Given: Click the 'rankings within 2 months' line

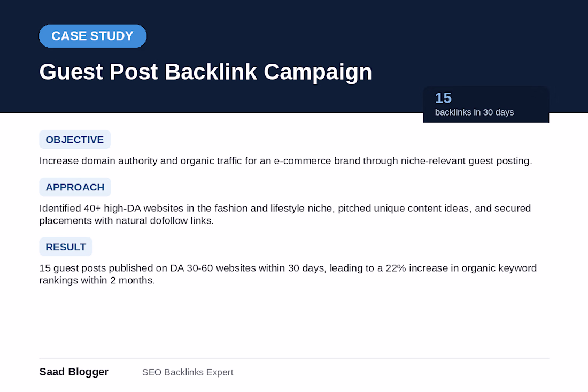Looking at the screenshot, I should (97, 281).
